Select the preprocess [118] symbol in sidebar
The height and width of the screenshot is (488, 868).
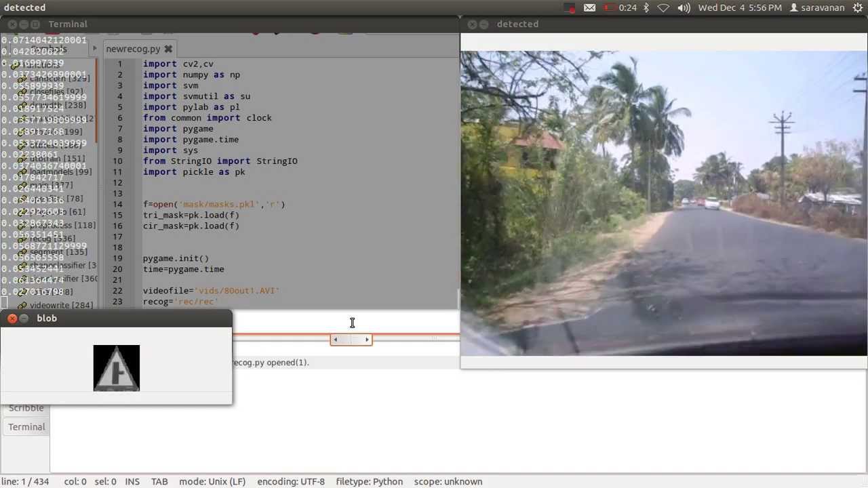(62, 225)
